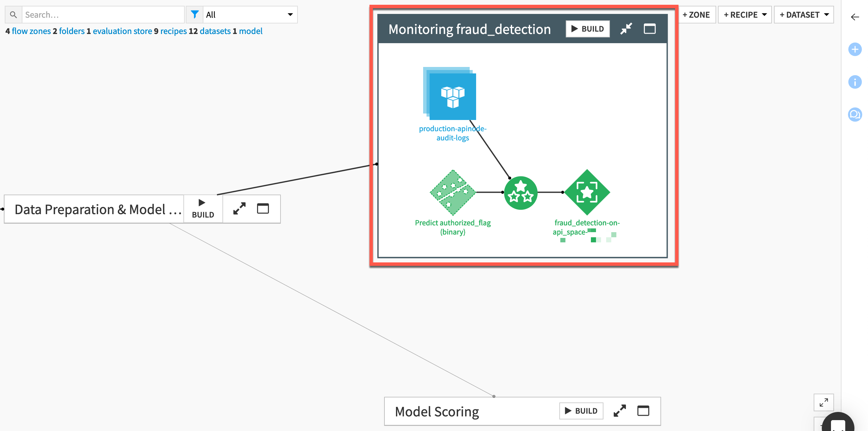
Task: Open discussions from the right sidebar
Action: click(855, 115)
